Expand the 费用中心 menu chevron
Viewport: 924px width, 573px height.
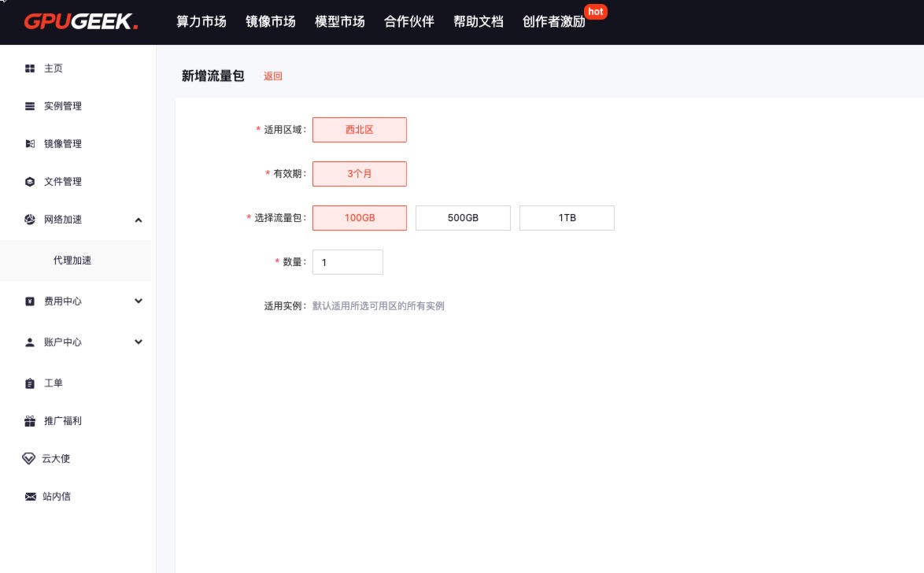click(139, 301)
